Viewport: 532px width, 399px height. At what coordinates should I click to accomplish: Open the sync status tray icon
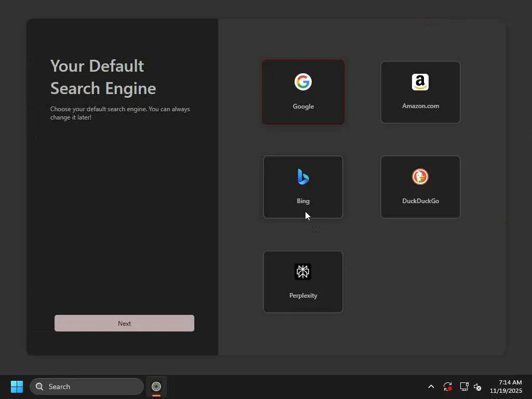coord(447,387)
